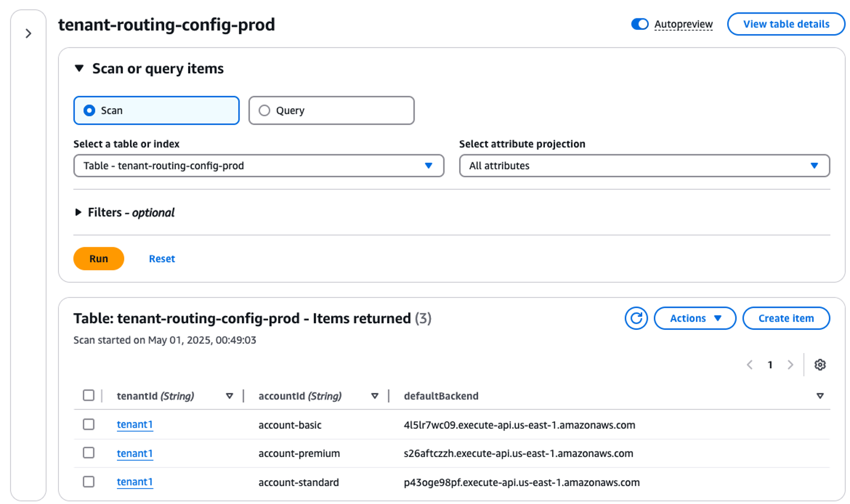Viewport: 850px width, 504px height.
Task: Expand the left navigation sidebar
Action: click(x=29, y=34)
